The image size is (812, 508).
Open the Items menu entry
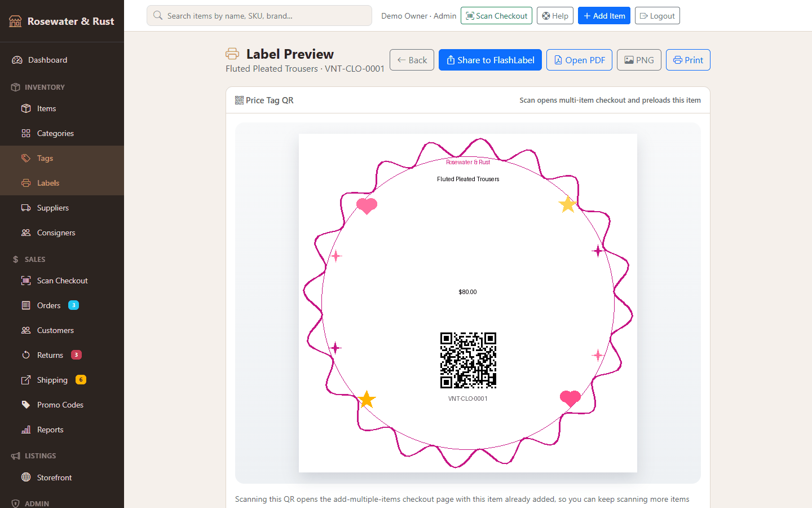tap(62, 108)
